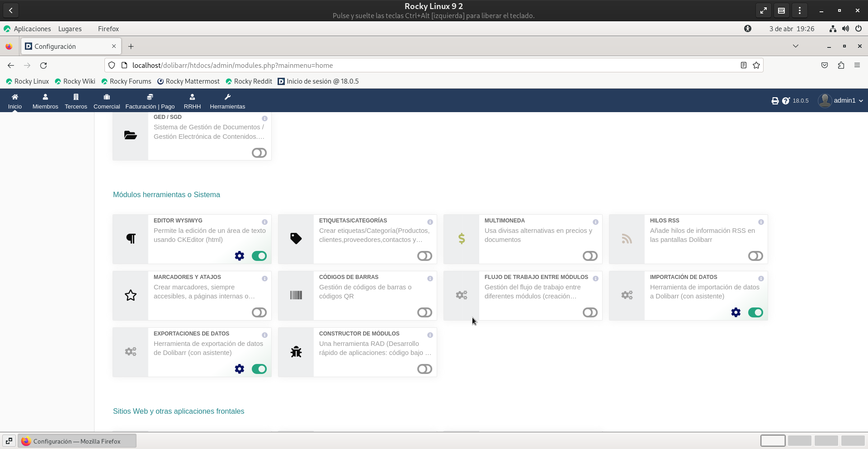Image resolution: width=868 pixels, height=449 pixels.
Task: Disable the Editor WYSIWYG module toggle
Action: 259,256
